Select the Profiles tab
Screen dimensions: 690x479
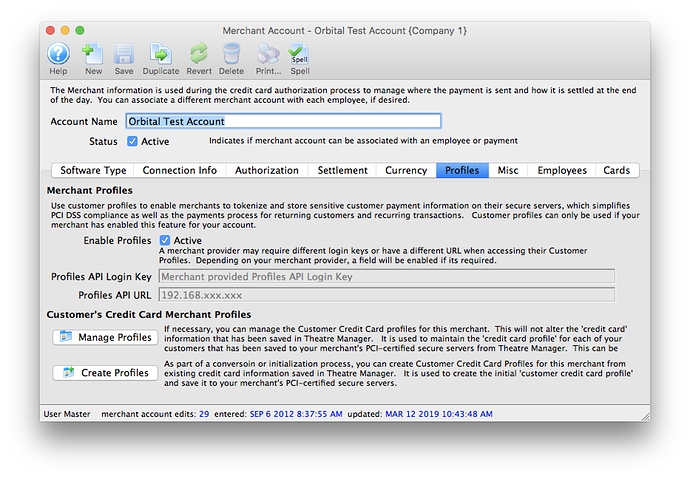pos(462,170)
